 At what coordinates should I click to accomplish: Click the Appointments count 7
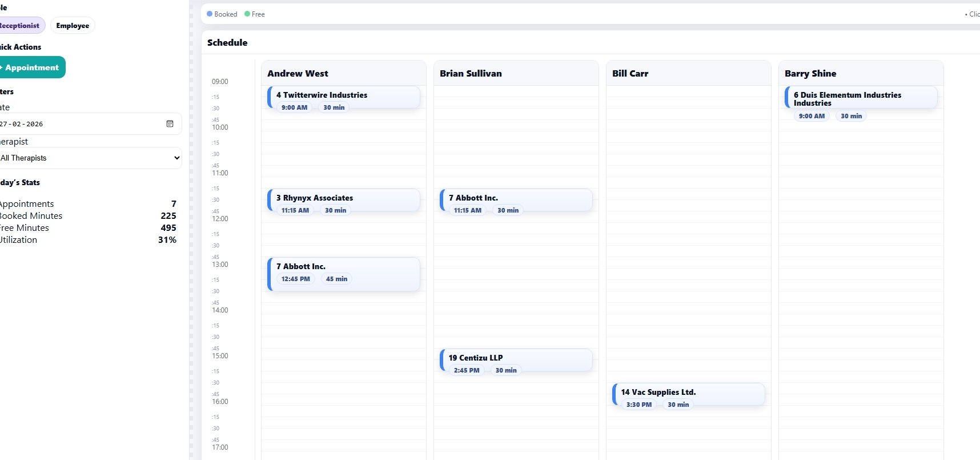(174, 204)
